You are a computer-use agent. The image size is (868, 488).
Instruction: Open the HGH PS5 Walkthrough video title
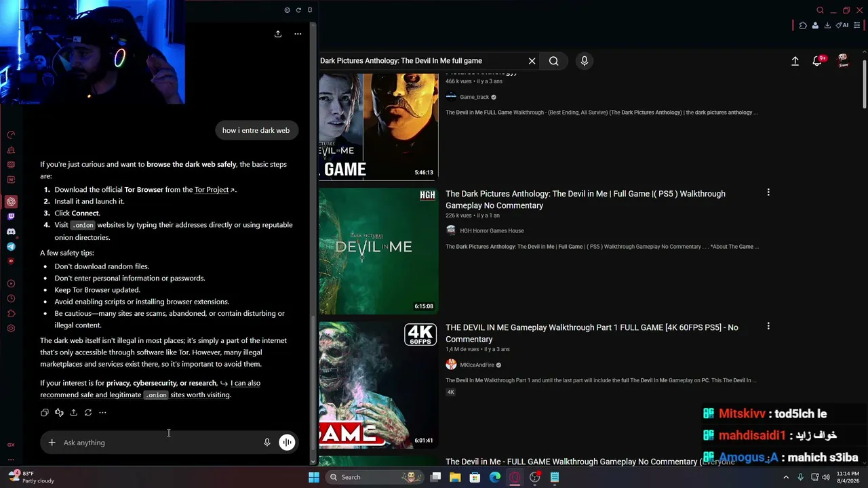point(585,199)
